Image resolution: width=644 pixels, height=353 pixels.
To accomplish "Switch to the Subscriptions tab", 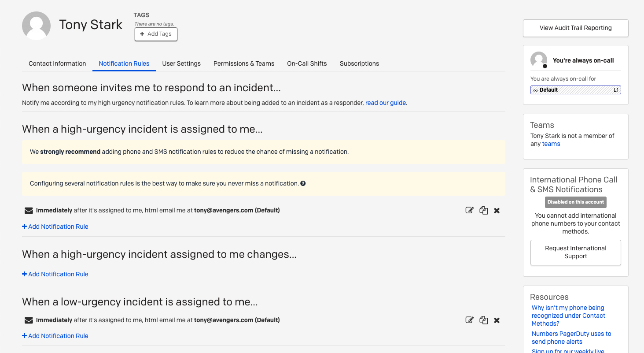I will pos(359,63).
